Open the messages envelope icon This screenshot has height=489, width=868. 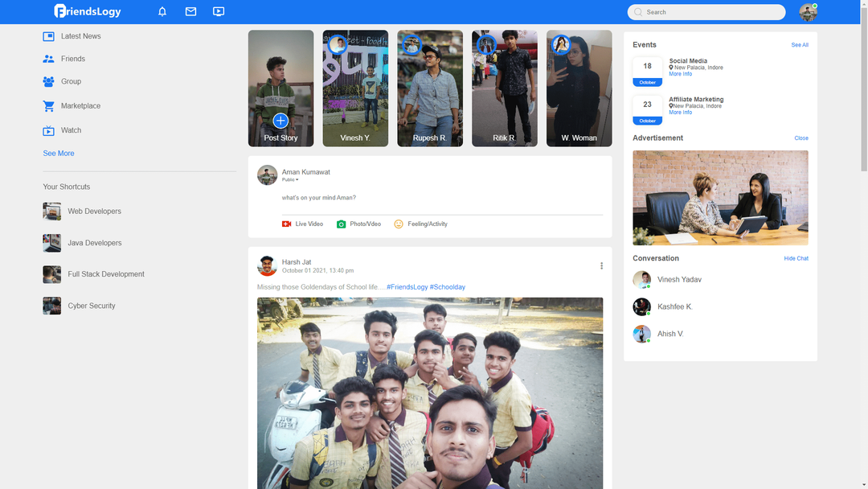tap(190, 12)
